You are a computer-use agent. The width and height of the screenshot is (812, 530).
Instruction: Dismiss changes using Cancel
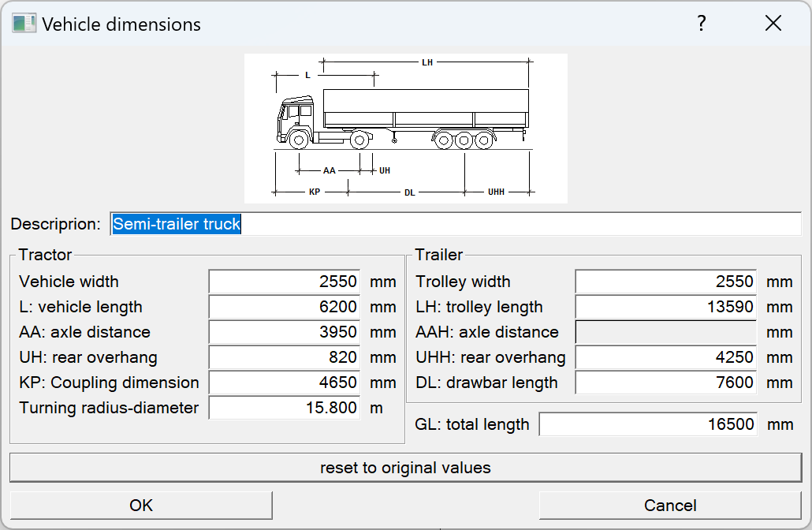(669, 505)
